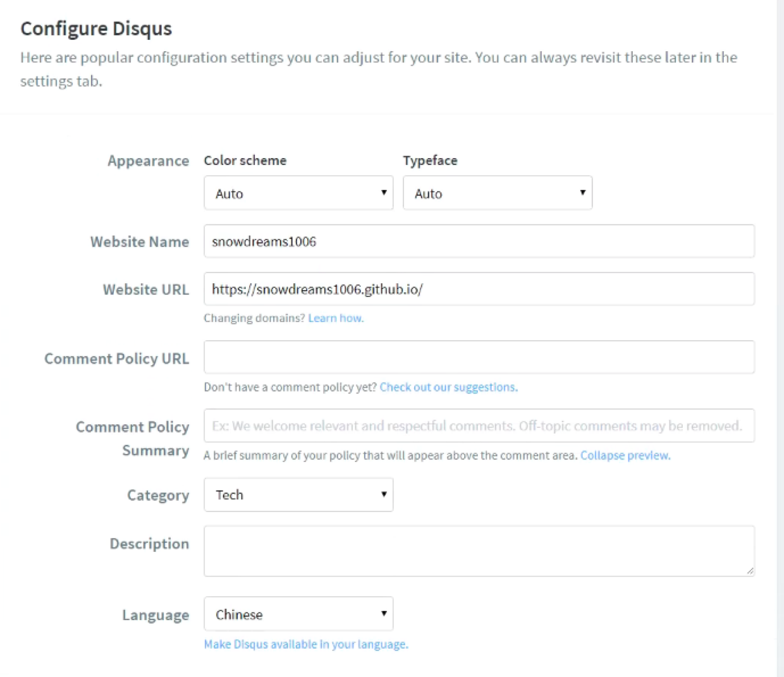
Task: Open Make Disqus available in your language link
Action: point(305,644)
